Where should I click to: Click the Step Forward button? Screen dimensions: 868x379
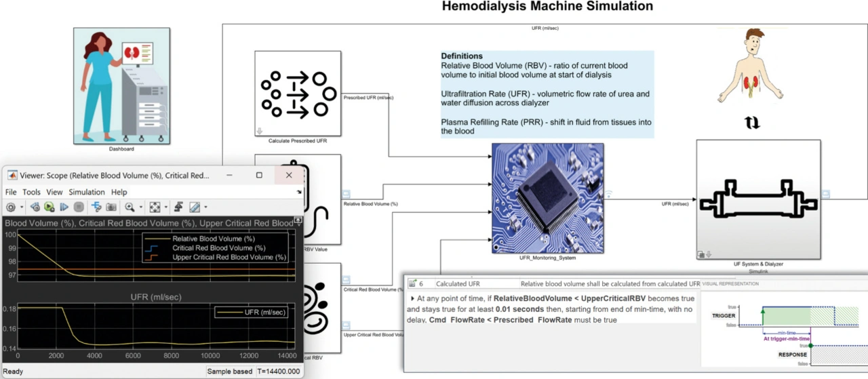pyautogui.click(x=64, y=207)
